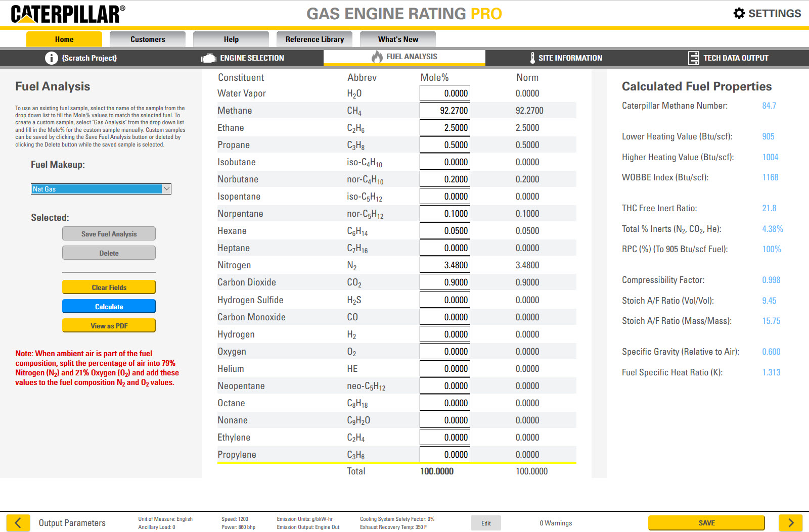Click the Scratch Project info icon
This screenshot has height=532, width=809.
52,58
